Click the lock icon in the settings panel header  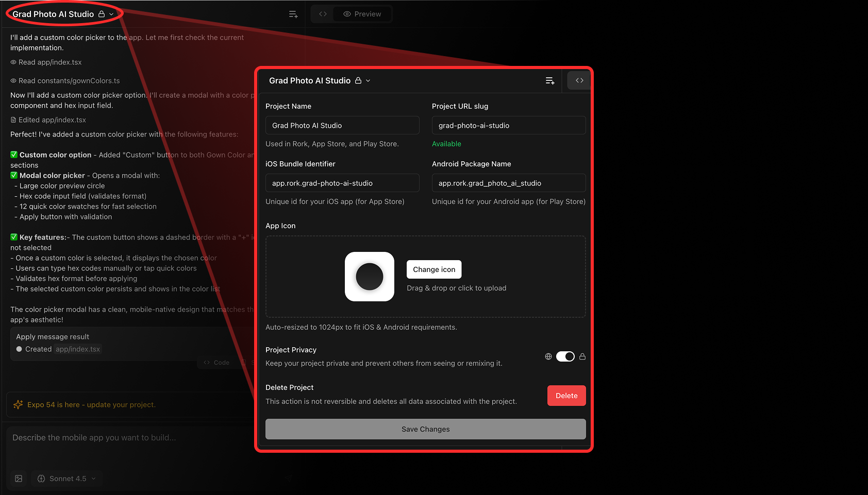click(358, 80)
